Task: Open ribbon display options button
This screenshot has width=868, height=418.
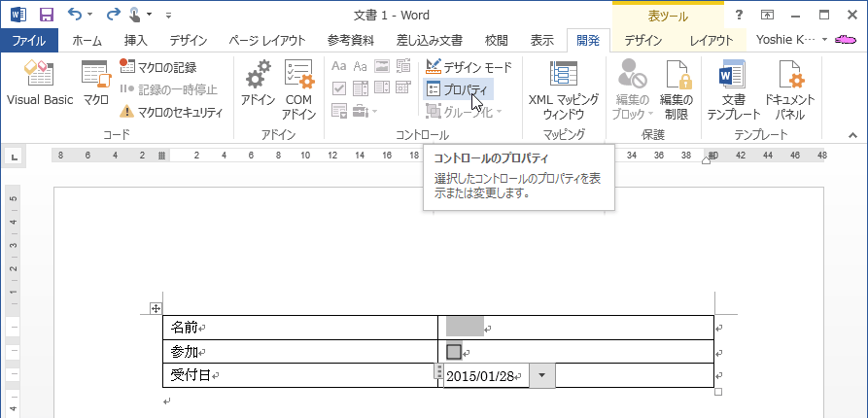Action: point(767,15)
